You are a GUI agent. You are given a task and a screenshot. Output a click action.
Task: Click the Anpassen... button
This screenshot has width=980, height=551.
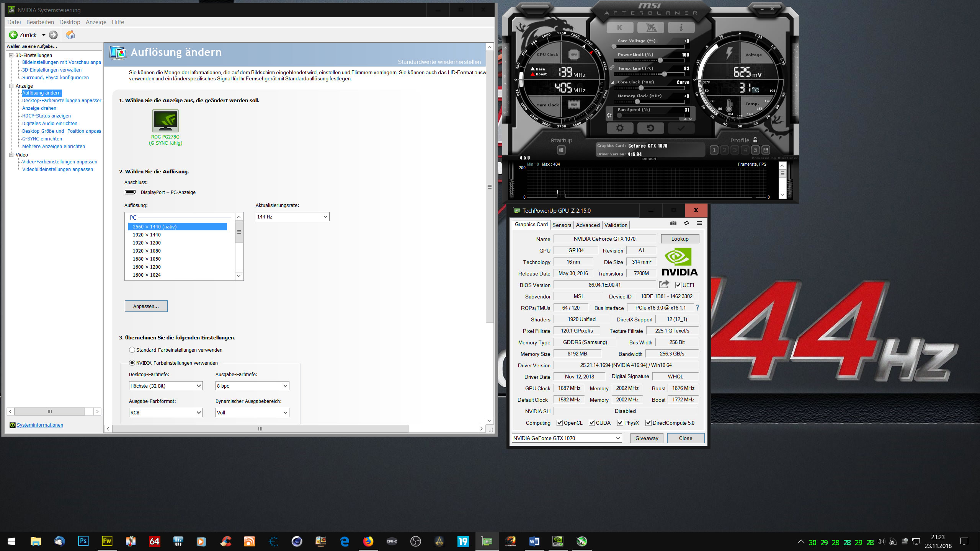(146, 306)
